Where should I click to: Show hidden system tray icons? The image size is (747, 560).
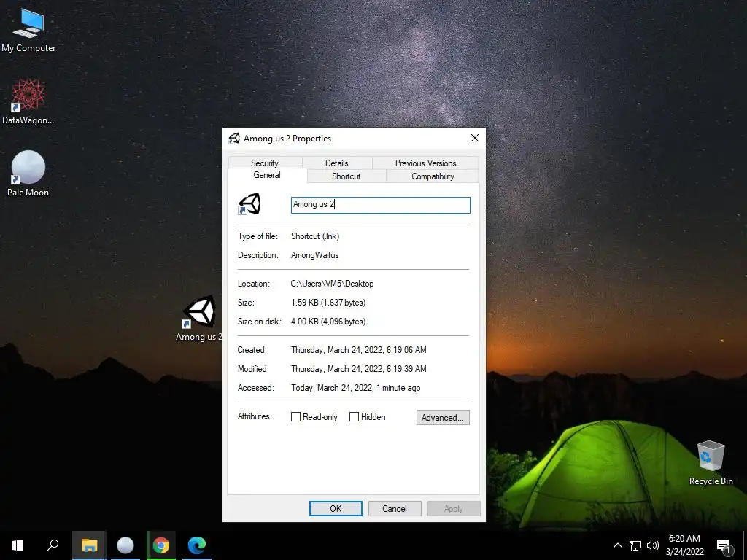pyautogui.click(x=617, y=545)
